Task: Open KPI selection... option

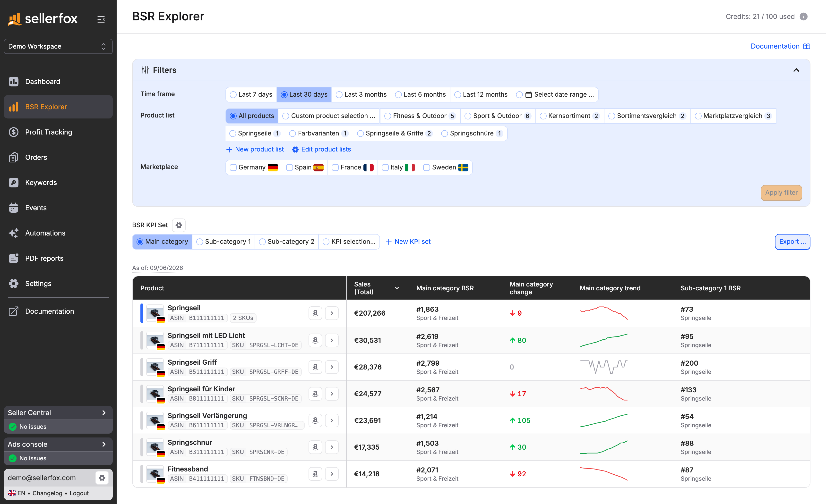Action: 349,242
